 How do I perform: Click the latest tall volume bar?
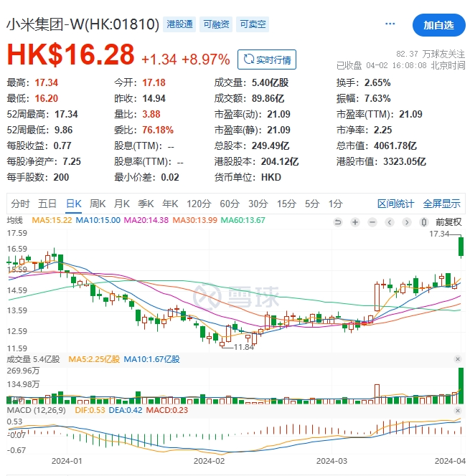coord(461,386)
